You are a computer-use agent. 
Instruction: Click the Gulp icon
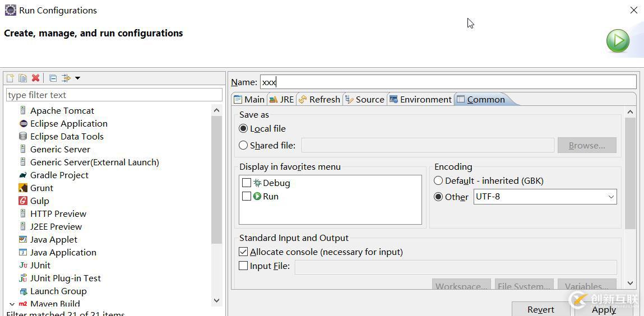pos(23,201)
